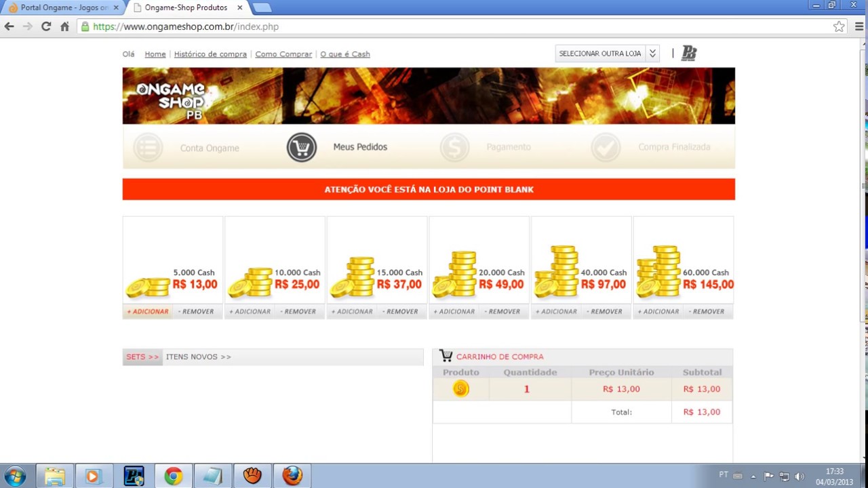Viewport: 868px width, 488px height.
Task: Open Windows Start button
Action: 14,476
